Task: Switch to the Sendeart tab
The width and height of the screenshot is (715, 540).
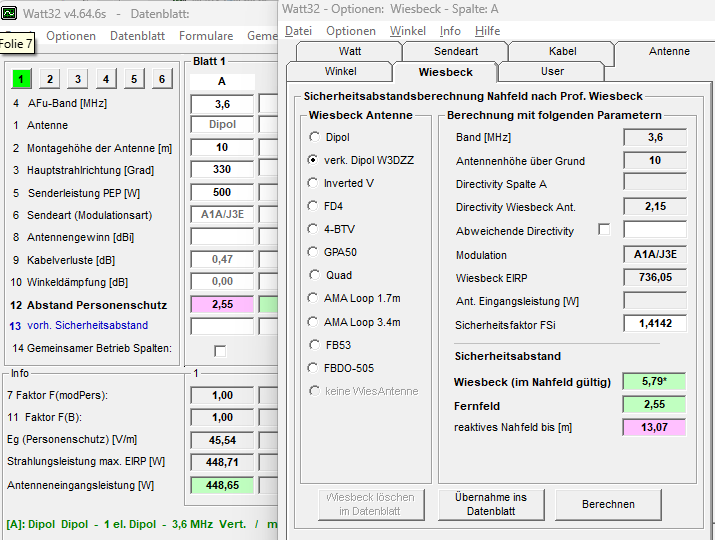Action: 456,51
